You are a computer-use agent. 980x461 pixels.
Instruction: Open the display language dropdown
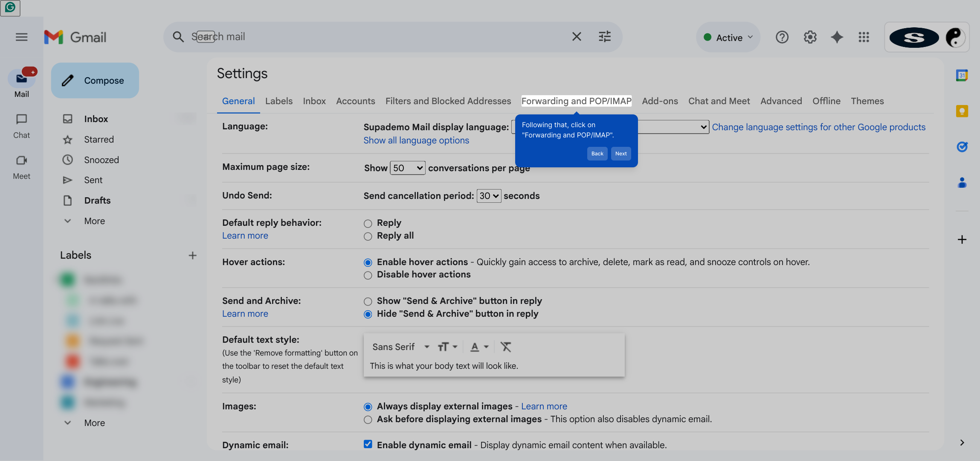click(x=610, y=127)
